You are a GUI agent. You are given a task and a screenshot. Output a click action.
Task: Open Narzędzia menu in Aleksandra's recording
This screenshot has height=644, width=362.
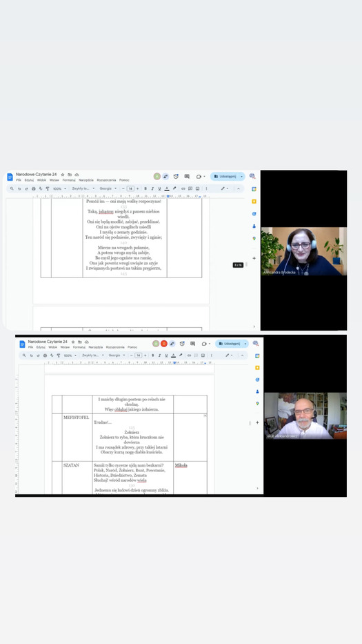86,180
